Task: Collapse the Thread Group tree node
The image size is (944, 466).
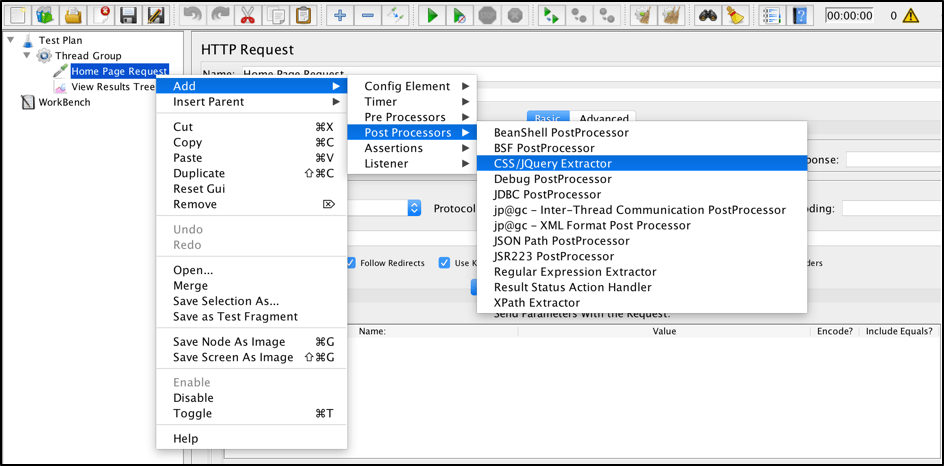Action: pyautogui.click(x=26, y=55)
